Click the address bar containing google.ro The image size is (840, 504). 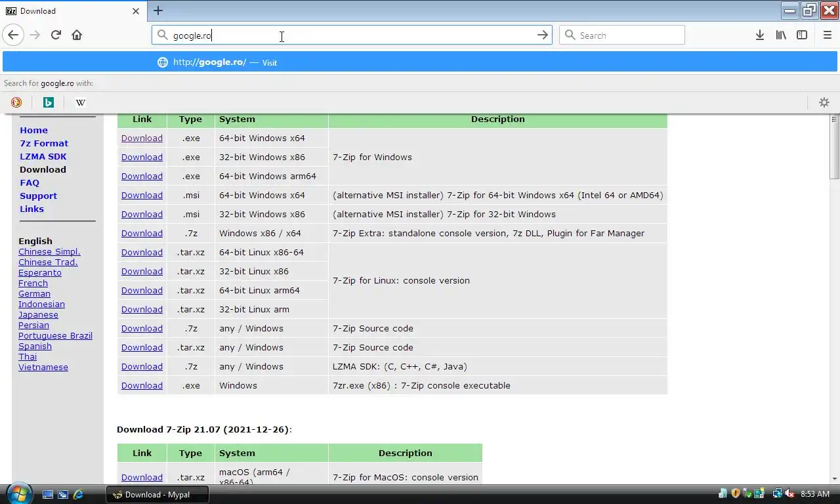pyautogui.click(x=352, y=35)
